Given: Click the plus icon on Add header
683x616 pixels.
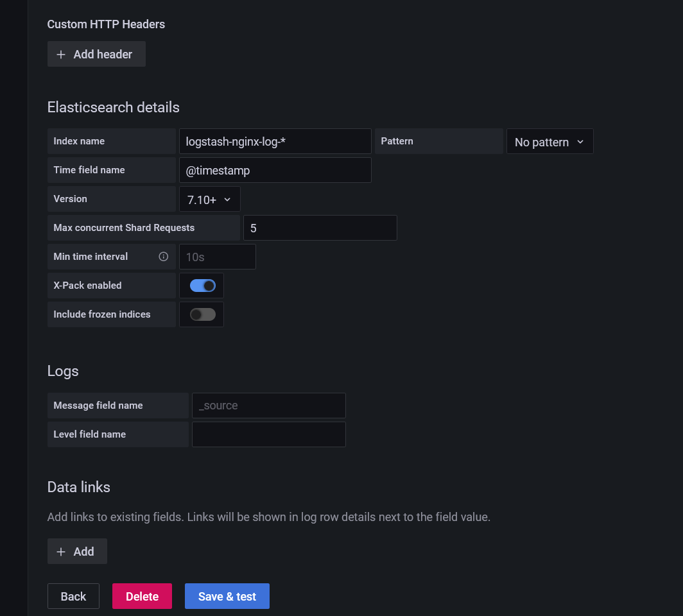Looking at the screenshot, I should [x=61, y=55].
